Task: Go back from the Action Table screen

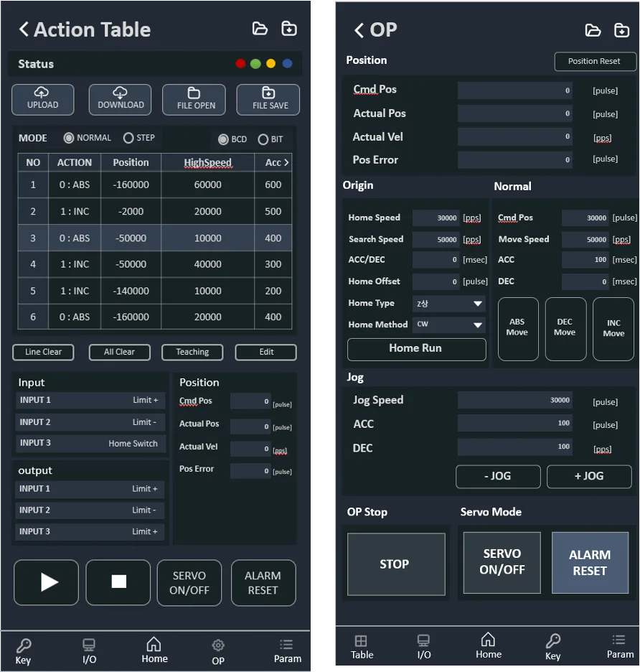Action: click(x=24, y=29)
